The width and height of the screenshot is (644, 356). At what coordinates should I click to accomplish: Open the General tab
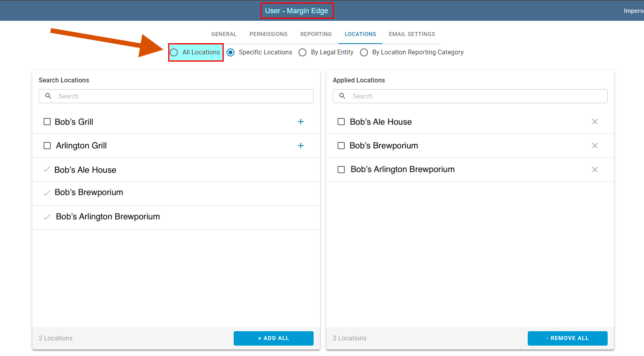224,34
